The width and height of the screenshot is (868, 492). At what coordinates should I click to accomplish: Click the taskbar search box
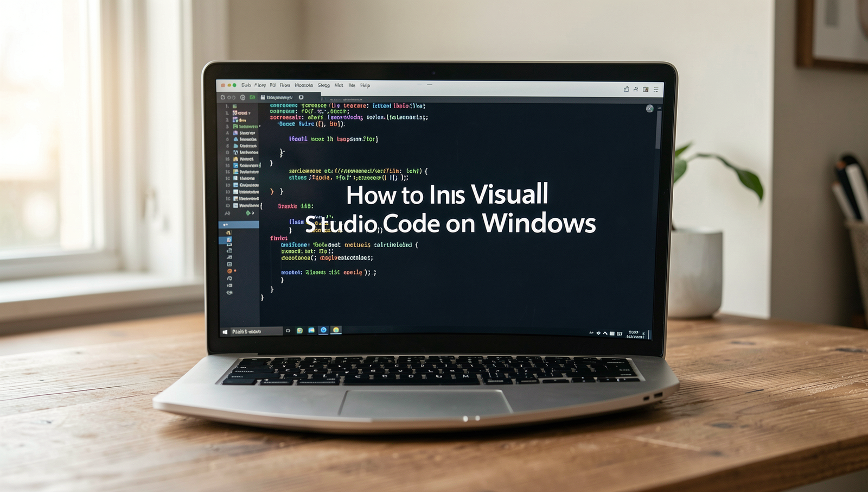257,331
